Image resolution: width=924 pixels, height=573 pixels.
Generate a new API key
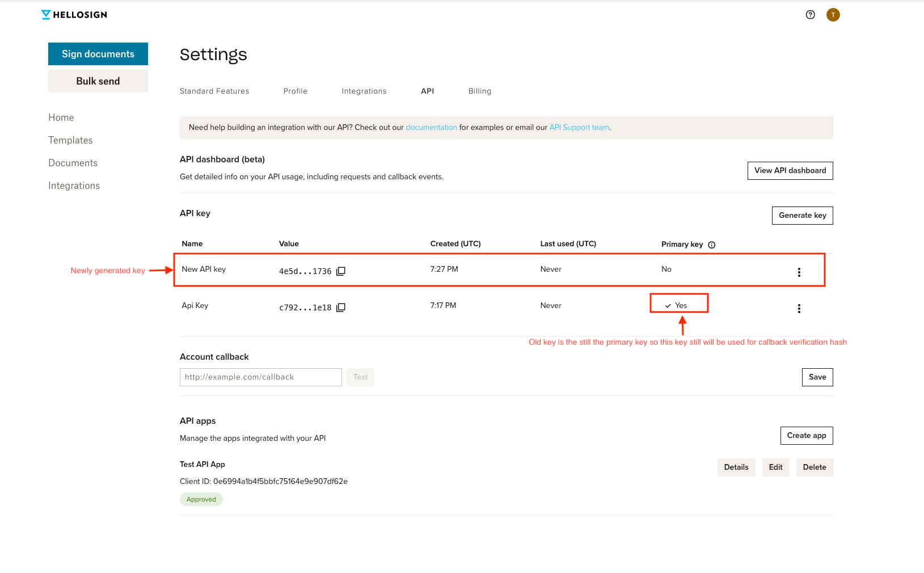click(802, 216)
